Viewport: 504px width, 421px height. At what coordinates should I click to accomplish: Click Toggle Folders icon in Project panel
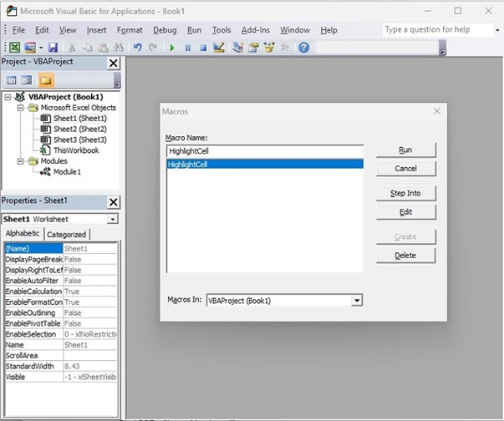coord(46,80)
